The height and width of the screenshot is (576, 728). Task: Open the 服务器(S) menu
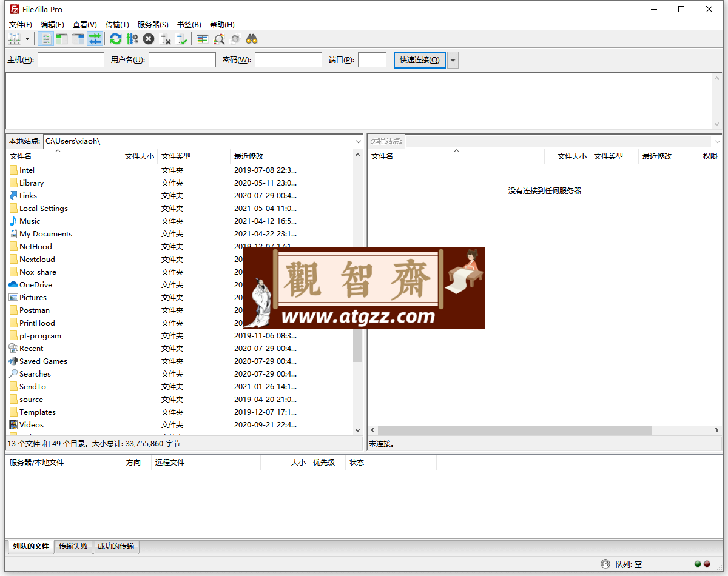153,25
